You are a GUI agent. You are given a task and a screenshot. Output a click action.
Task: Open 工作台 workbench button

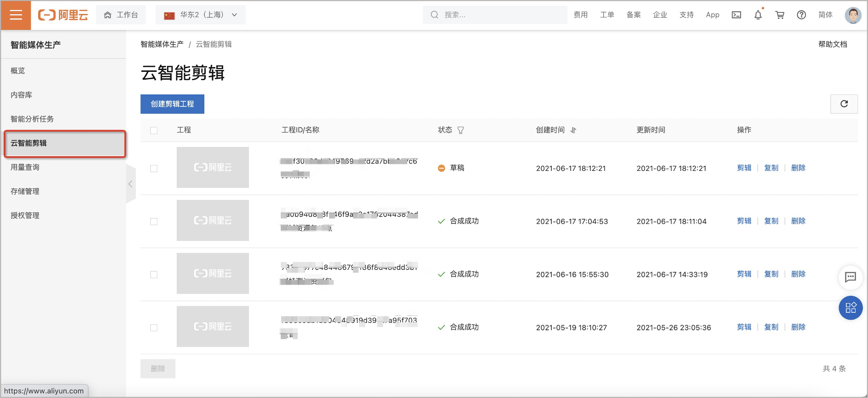pyautogui.click(x=121, y=15)
